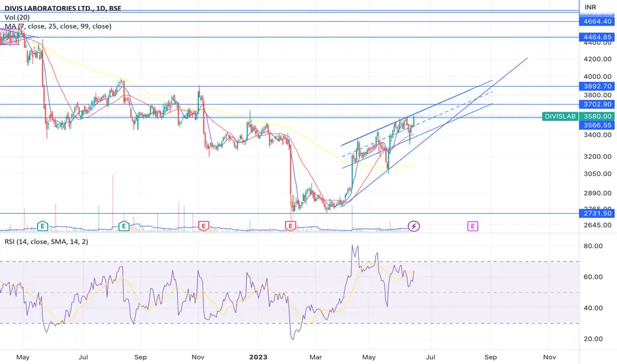The height and width of the screenshot is (364, 617).
Task: Select the 3580.00 current price label
Action: point(597,116)
